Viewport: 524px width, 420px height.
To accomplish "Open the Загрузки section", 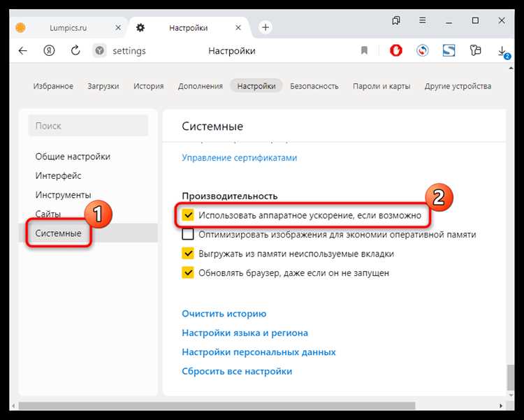I will click(103, 86).
